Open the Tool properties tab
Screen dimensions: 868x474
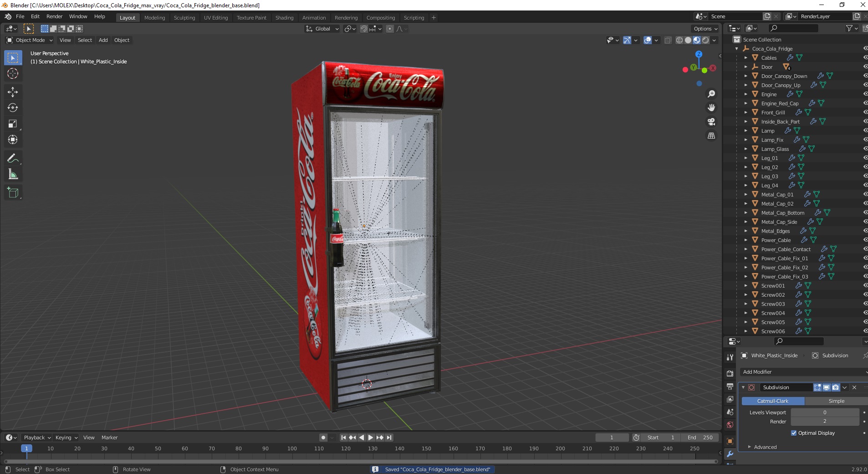[730, 357]
